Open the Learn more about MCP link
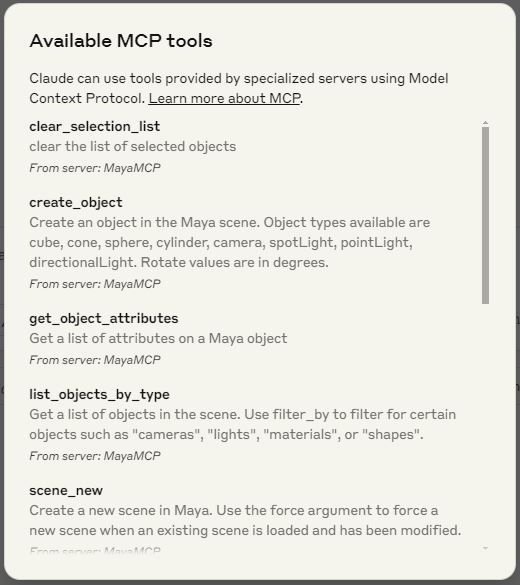 point(224,98)
